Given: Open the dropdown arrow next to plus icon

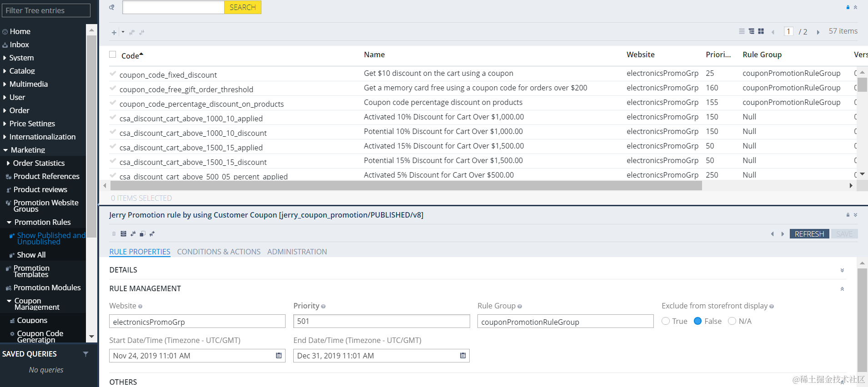Looking at the screenshot, I should point(123,32).
